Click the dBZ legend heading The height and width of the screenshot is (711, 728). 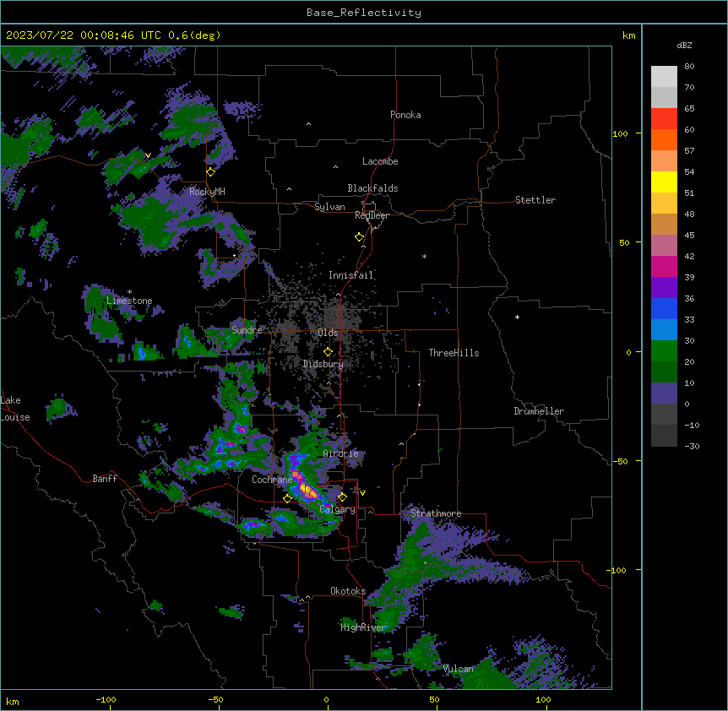[684, 46]
